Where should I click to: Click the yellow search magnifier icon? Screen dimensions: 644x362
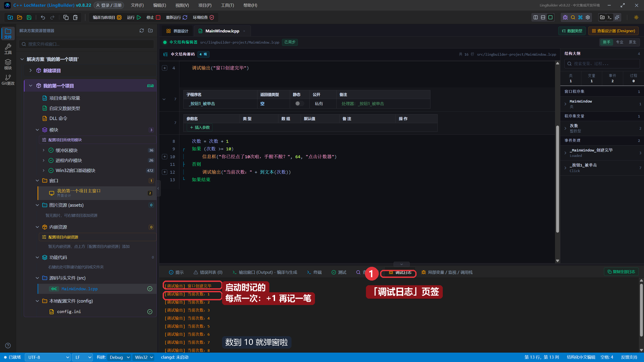(573, 17)
